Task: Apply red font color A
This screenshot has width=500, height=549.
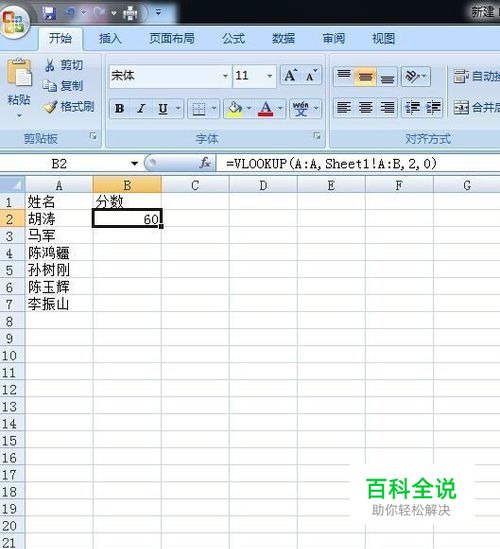Action: [x=266, y=109]
